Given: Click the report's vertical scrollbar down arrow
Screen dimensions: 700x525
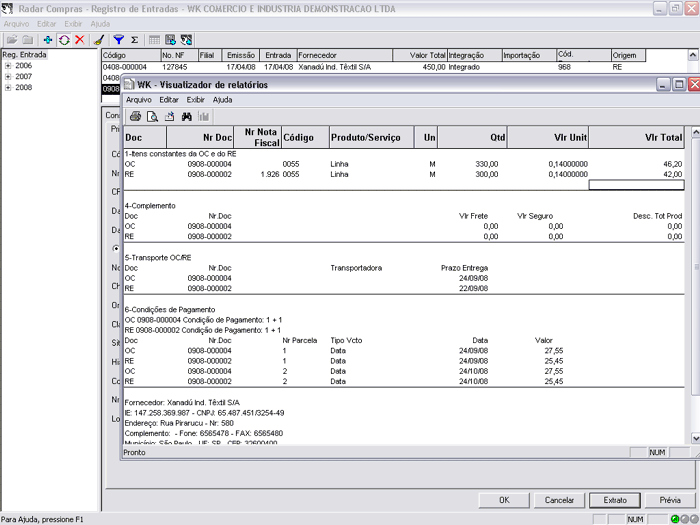Looking at the screenshot, I should (694, 437).
